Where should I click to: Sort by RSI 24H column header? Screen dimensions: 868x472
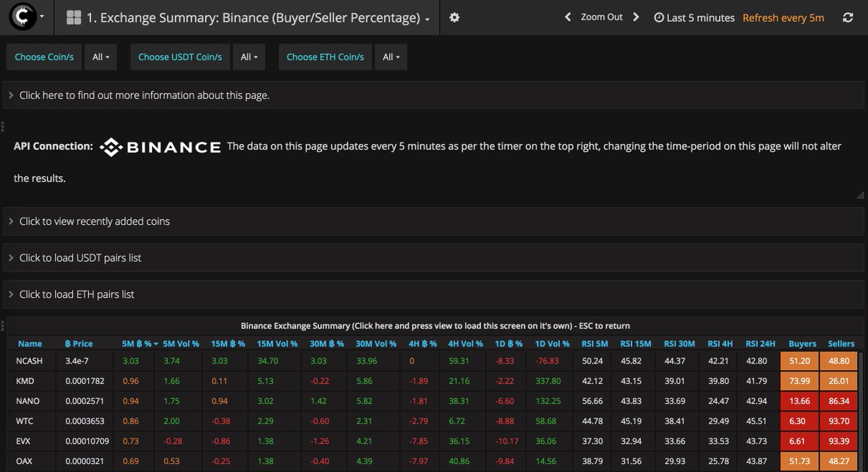pyautogui.click(x=760, y=344)
